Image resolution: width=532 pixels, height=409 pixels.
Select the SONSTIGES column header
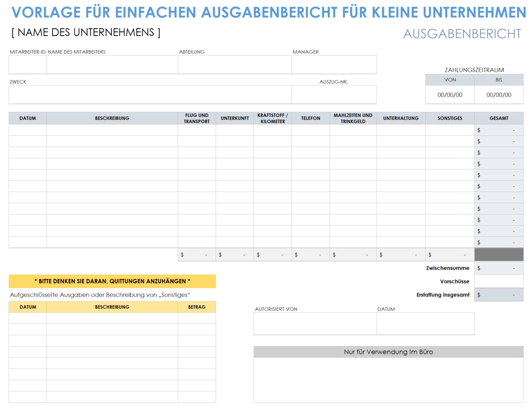[450, 118]
